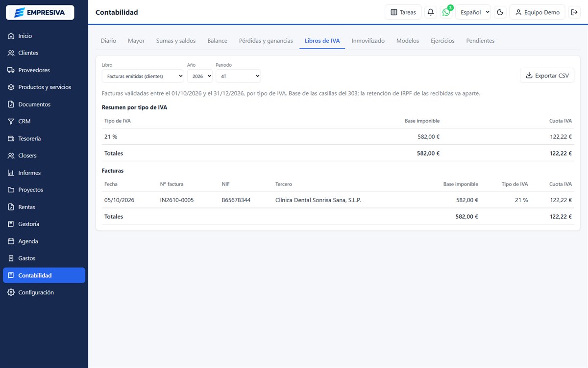This screenshot has height=368, width=588.
Task: Open WhatsApp messages icon with badge
Action: click(446, 12)
